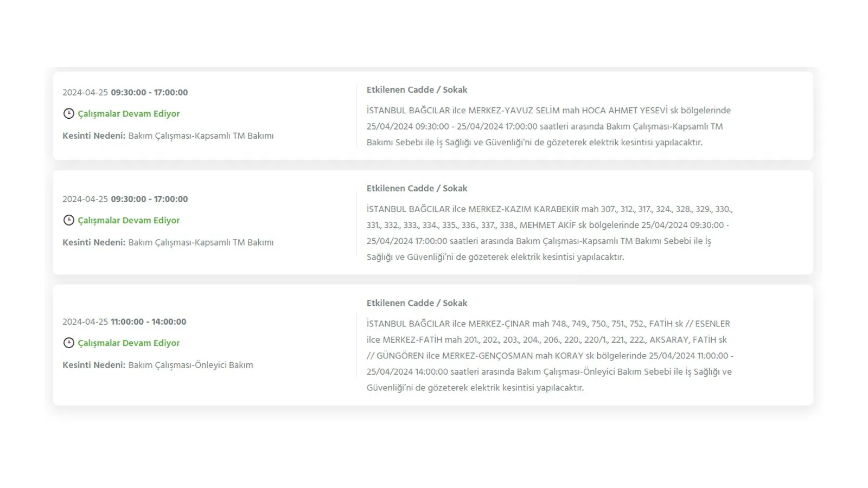868x488 pixels.
Task: Click 'Kesinti Nedeni' label in Yavuz Selim card
Action: coord(94,136)
